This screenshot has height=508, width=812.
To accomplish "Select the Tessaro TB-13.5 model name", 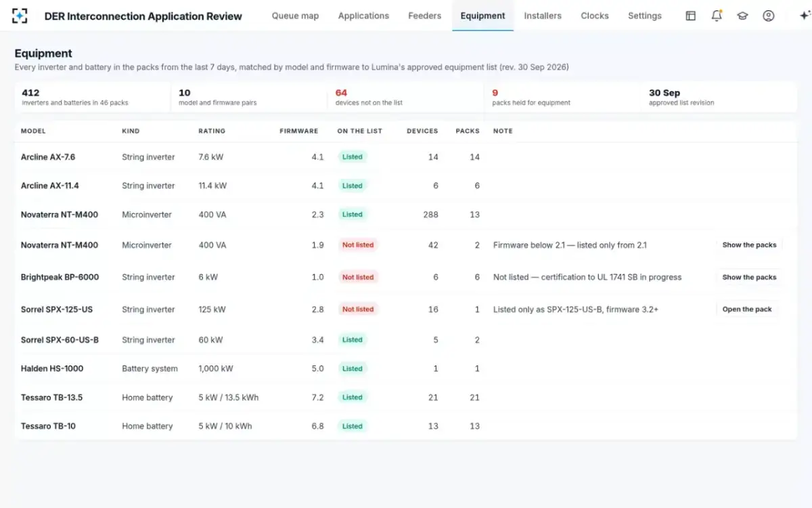I will coord(51,398).
